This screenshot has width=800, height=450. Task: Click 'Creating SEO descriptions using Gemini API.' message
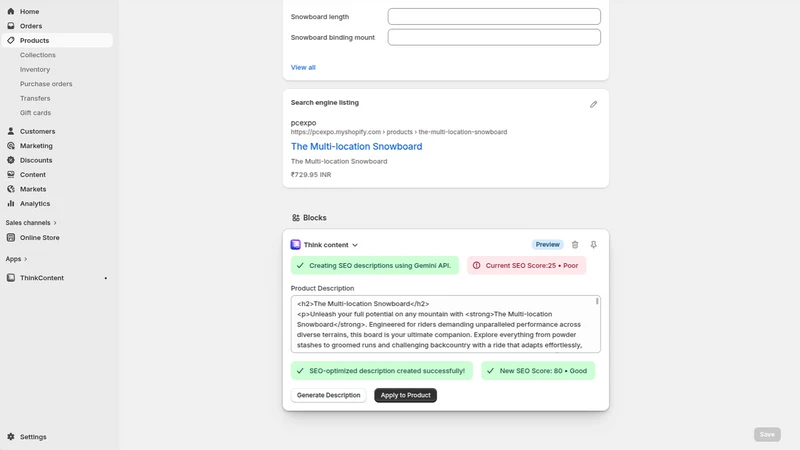click(x=374, y=265)
